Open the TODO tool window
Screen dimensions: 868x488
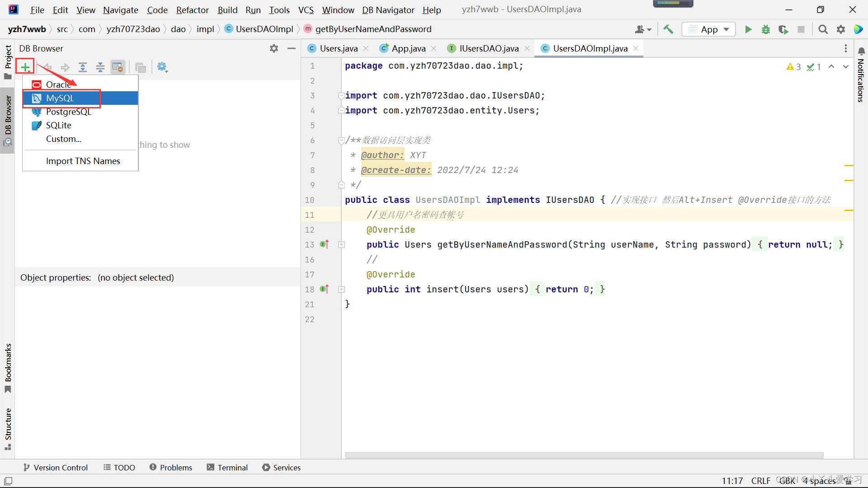(x=119, y=467)
